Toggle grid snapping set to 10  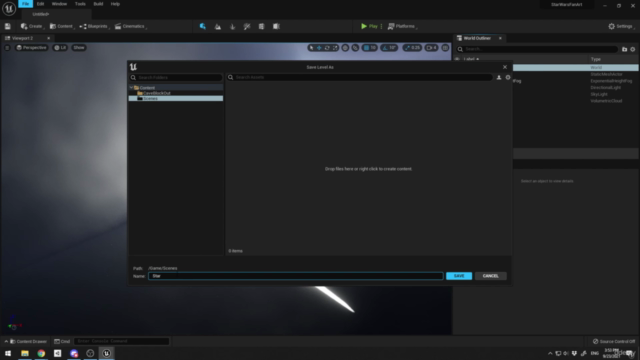369,48
